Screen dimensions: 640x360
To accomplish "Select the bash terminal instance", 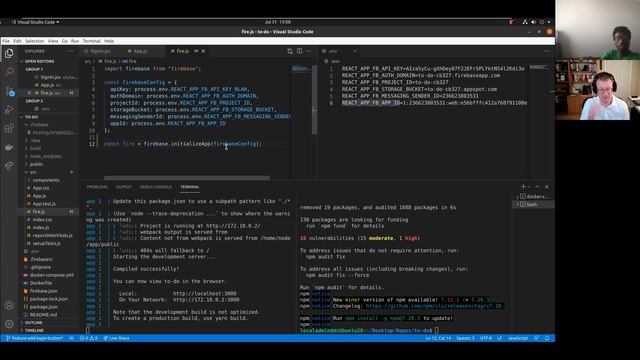I will coord(533,204).
